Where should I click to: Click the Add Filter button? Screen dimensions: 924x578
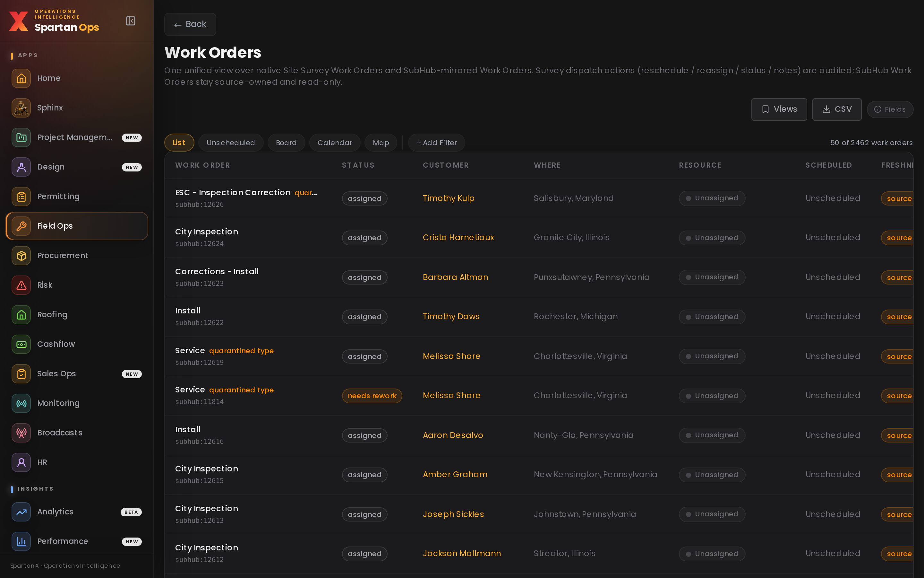tap(436, 143)
